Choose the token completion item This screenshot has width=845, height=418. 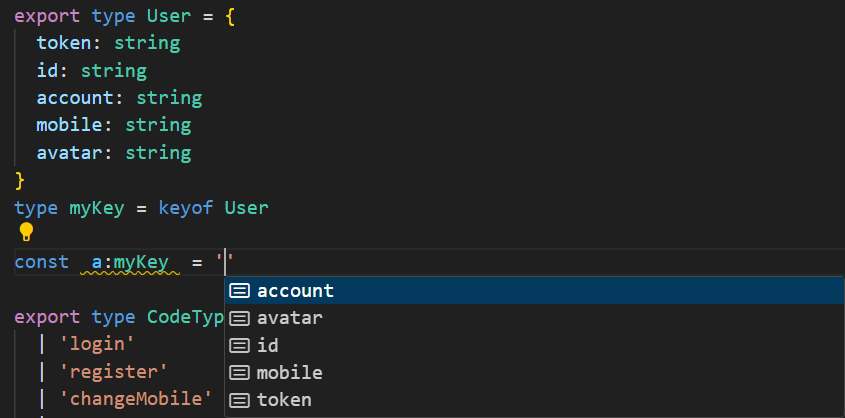click(284, 400)
